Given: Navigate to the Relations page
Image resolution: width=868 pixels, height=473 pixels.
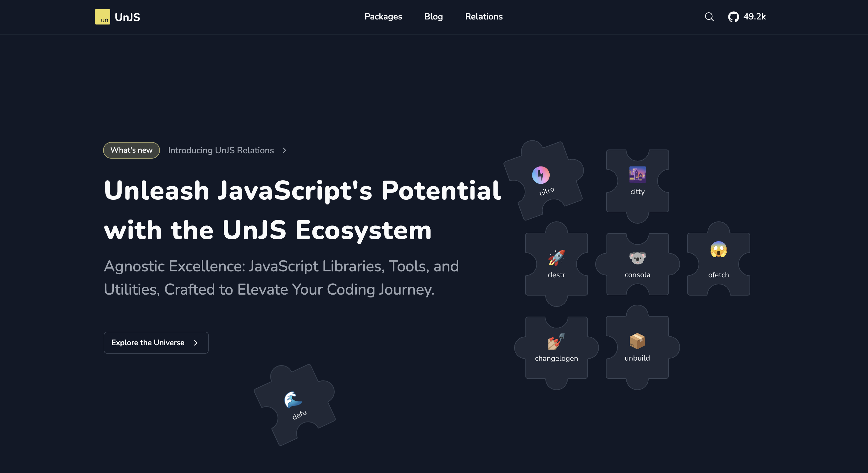Looking at the screenshot, I should point(484,17).
